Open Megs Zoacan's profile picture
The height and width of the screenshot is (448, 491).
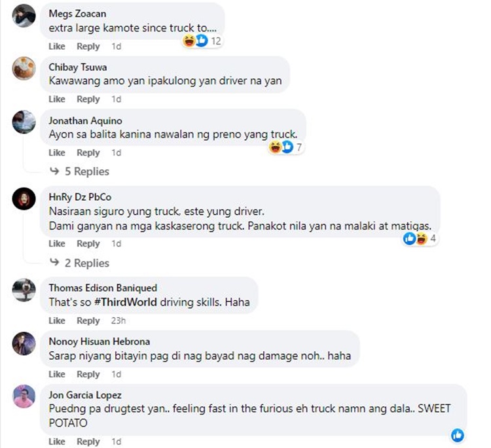pos(24,16)
